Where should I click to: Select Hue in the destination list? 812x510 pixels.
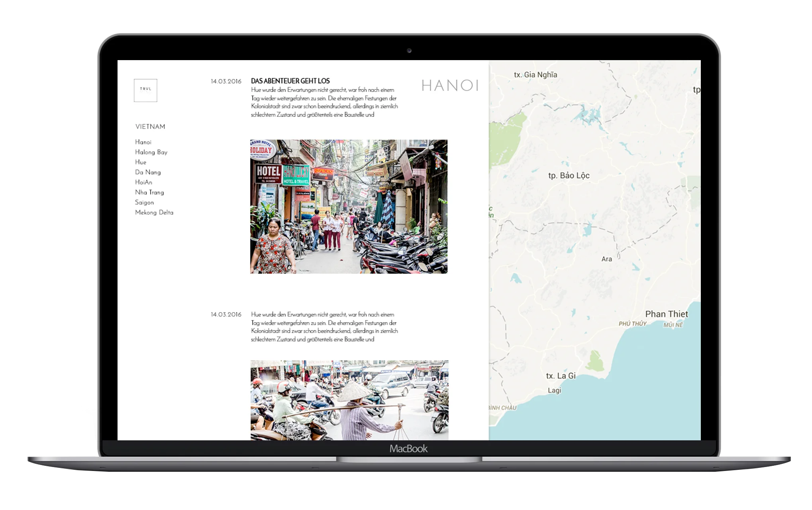141,162
